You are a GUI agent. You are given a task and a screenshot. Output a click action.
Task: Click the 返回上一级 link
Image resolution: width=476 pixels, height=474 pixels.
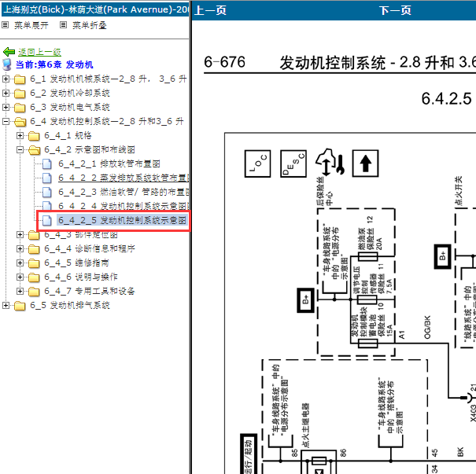39,52
